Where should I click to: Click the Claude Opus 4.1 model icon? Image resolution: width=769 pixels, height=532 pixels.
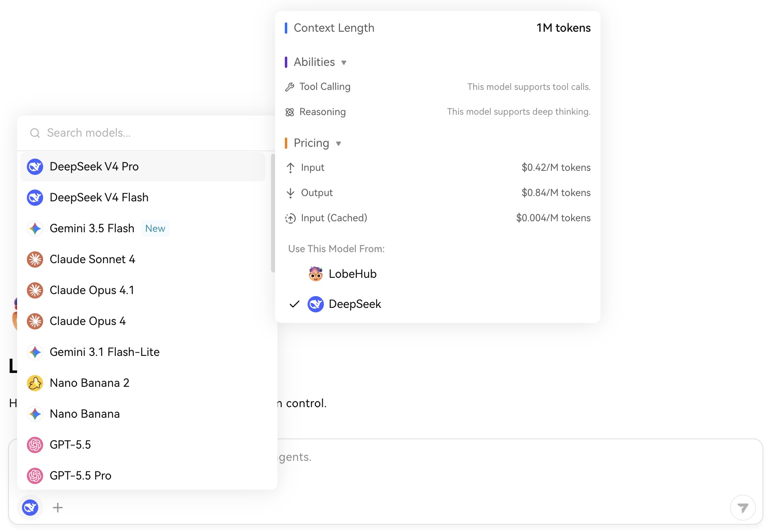(35, 290)
